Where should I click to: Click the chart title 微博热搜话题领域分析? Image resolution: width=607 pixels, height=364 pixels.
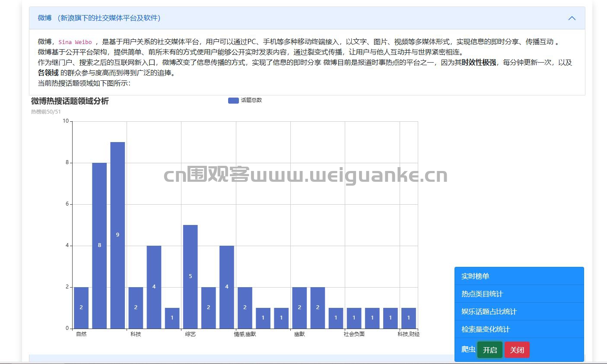point(70,101)
